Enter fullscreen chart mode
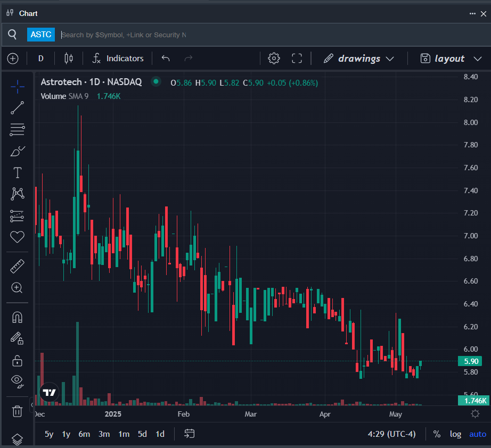 tap(297, 59)
